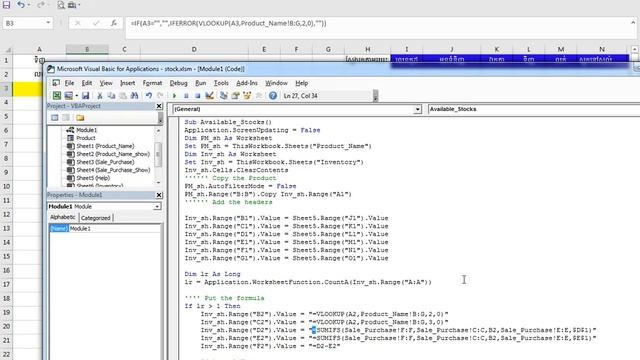Open the Add-Ins menu

(x=247, y=83)
